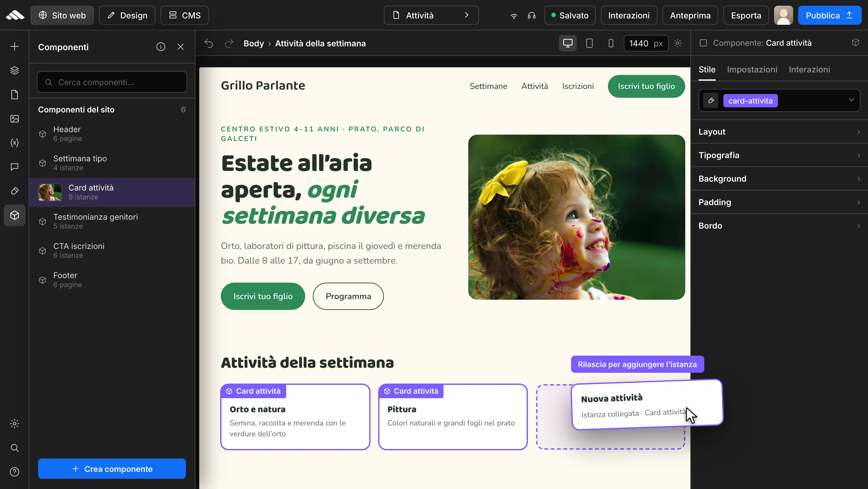Click the cube icon in style panel header

click(x=856, y=43)
